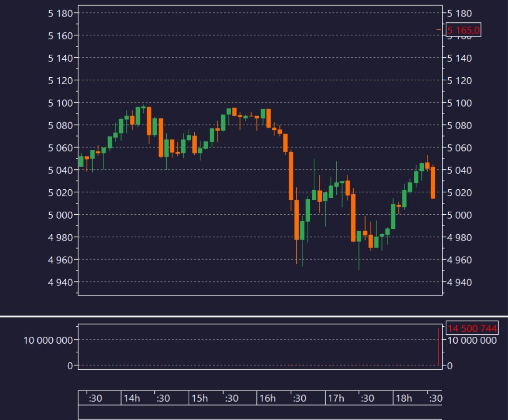This screenshot has height=420, width=508.
Task: Click the 10 000 000 label on right volume axis
Action: tap(472, 340)
